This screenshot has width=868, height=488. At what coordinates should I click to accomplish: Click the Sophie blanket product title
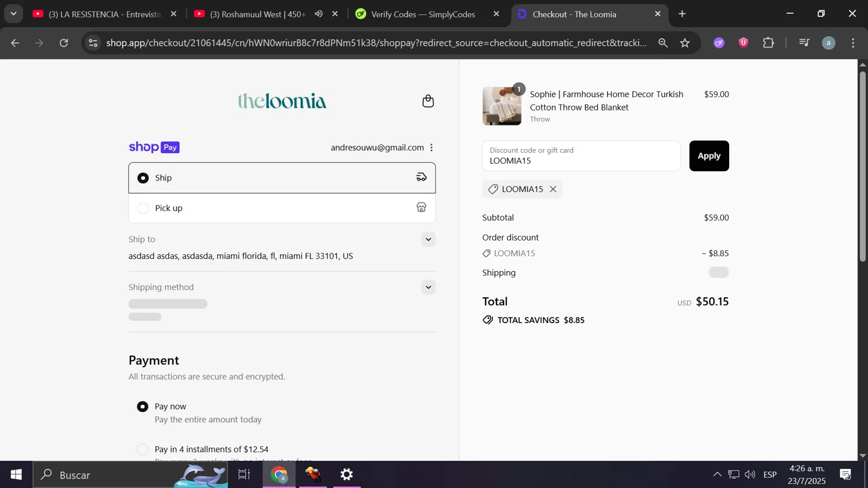[x=606, y=101]
